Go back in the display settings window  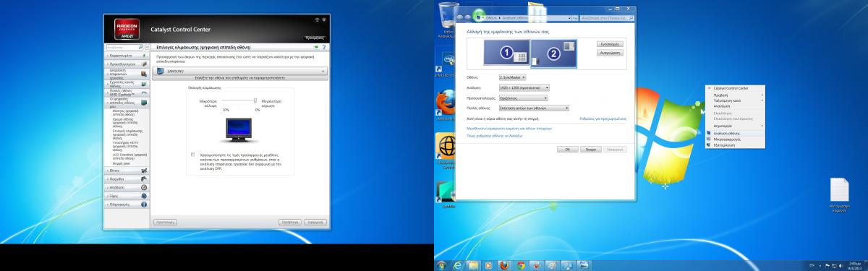[460, 17]
